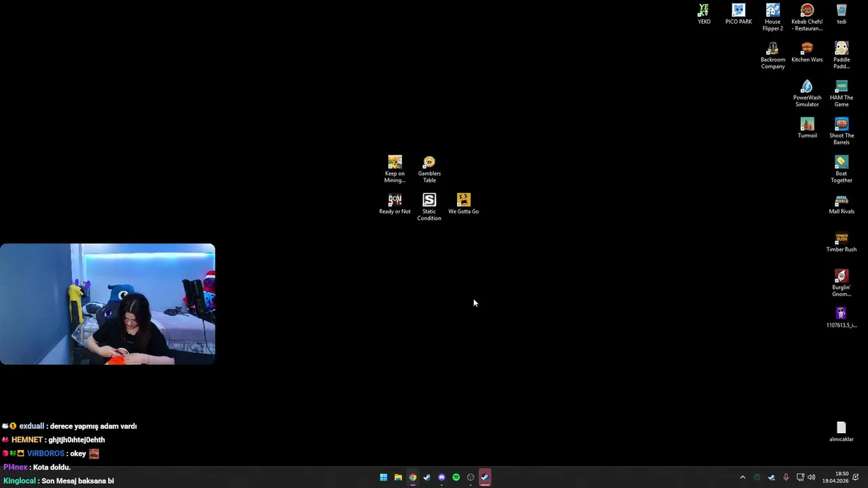868x488 pixels.
Task: Select the Timber Rush desktop icon
Action: [x=842, y=242]
